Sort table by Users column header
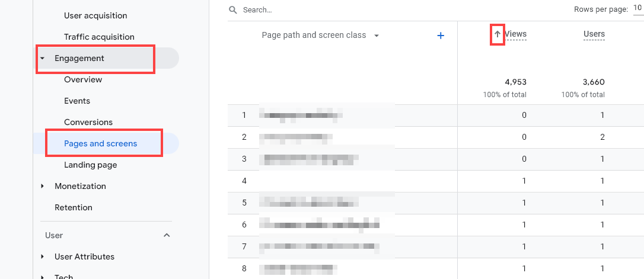The height and width of the screenshot is (279, 644). coord(594,34)
